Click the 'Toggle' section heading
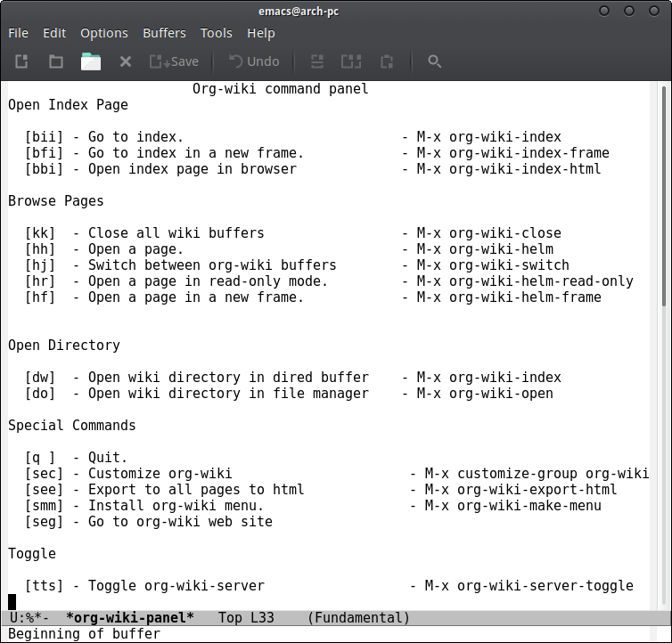This screenshot has width=672, height=643. point(32,553)
